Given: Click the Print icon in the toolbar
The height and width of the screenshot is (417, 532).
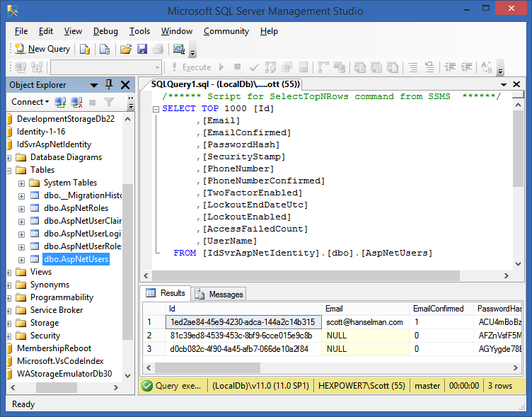Looking at the screenshot, I should [x=158, y=50].
